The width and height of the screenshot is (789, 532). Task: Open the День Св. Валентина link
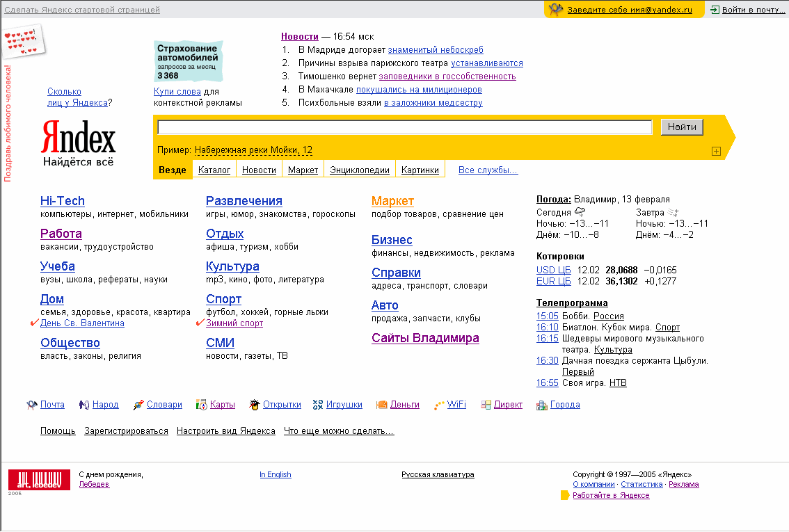82,323
